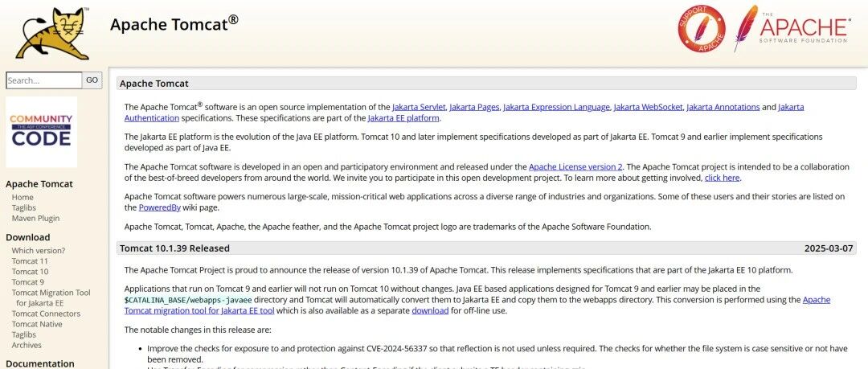Viewport: 868px width, 369px height.
Task: Open the Jakarta WebSocket specification link
Action: (648, 107)
